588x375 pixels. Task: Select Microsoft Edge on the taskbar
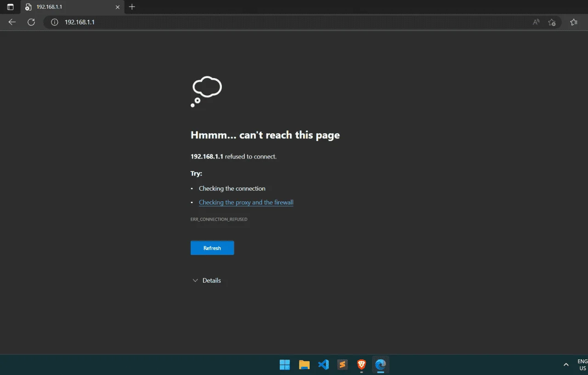[x=380, y=365]
